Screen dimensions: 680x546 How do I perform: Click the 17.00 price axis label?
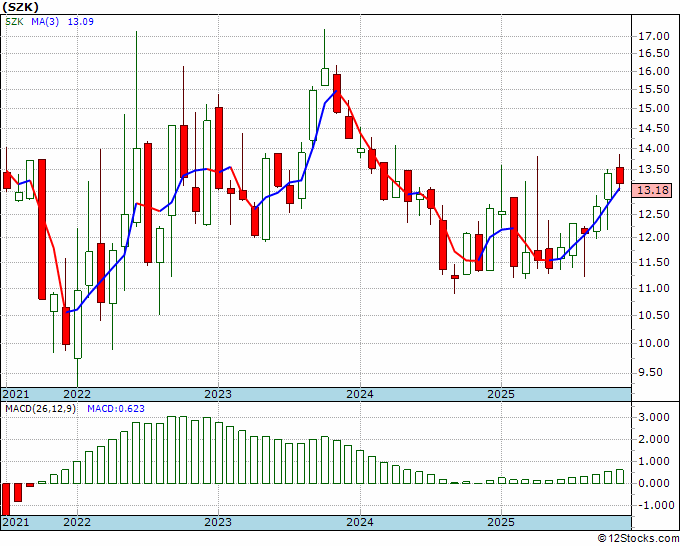(x=652, y=36)
